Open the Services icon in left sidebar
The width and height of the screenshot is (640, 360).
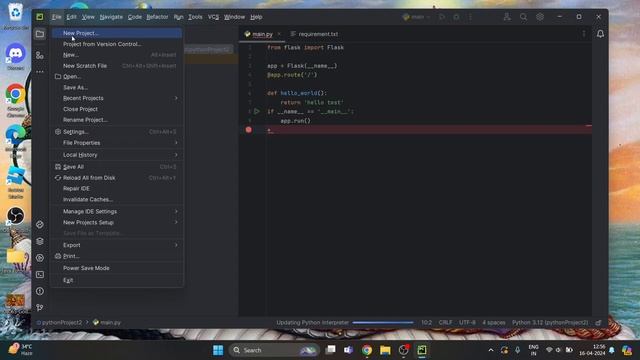click(x=40, y=258)
